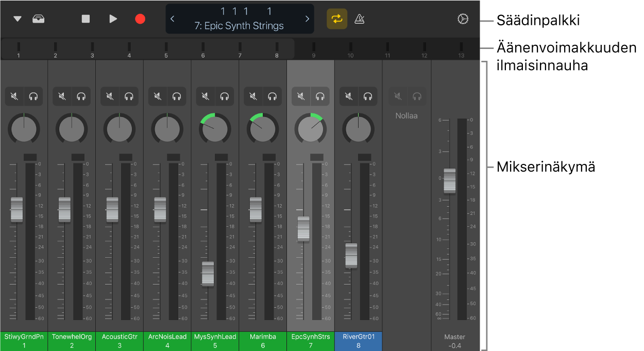Go to previous patch with left chevron
644x351 pixels.
coord(173,19)
